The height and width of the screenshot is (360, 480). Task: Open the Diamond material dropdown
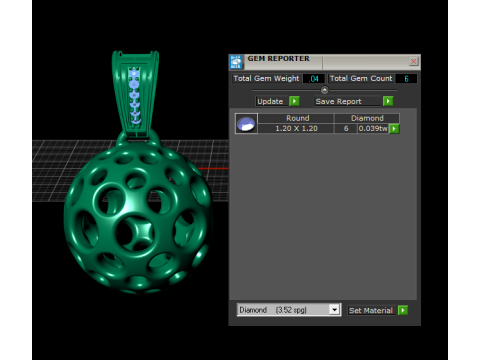point(334,310)
